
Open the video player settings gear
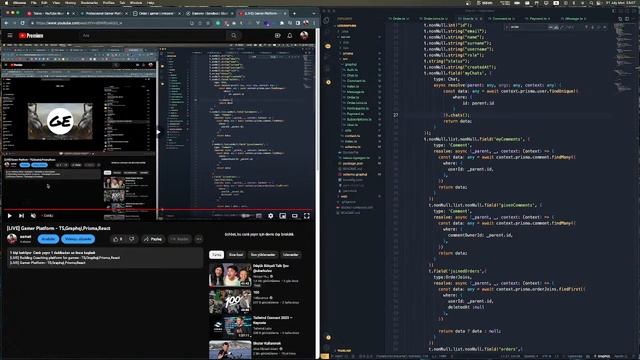click(x=271, y=216)
